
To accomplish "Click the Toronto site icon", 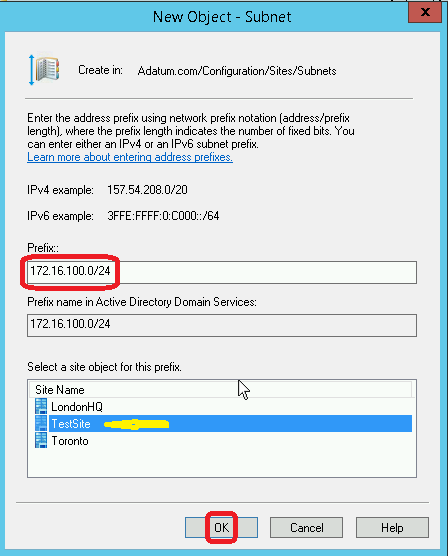I will pyautogui.click(x=41, y=440).
